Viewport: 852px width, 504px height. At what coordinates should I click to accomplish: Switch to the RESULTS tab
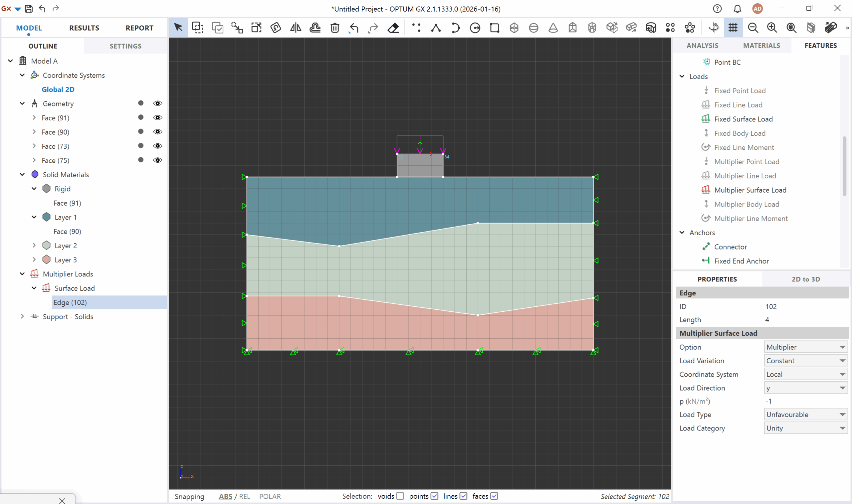[x=84, y=28]
